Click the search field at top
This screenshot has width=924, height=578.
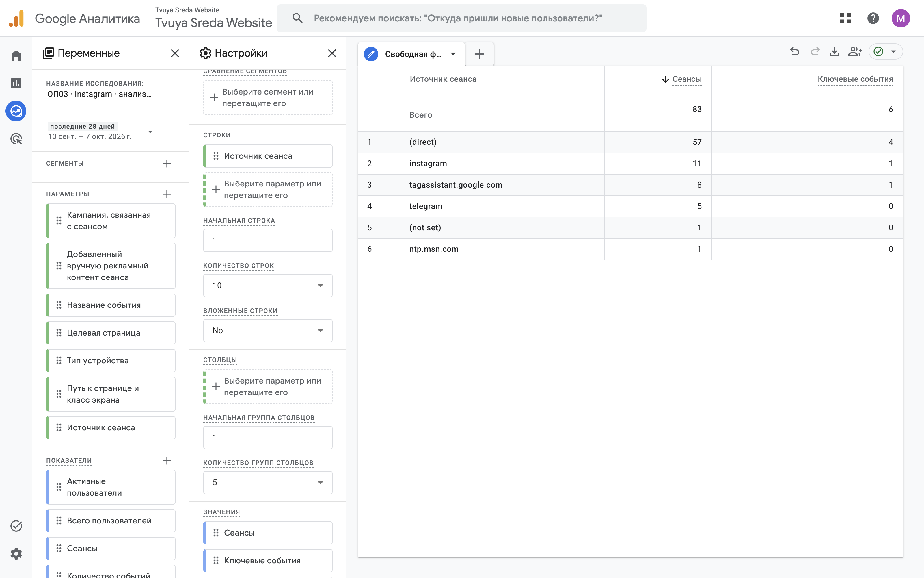tap(461, 18)
